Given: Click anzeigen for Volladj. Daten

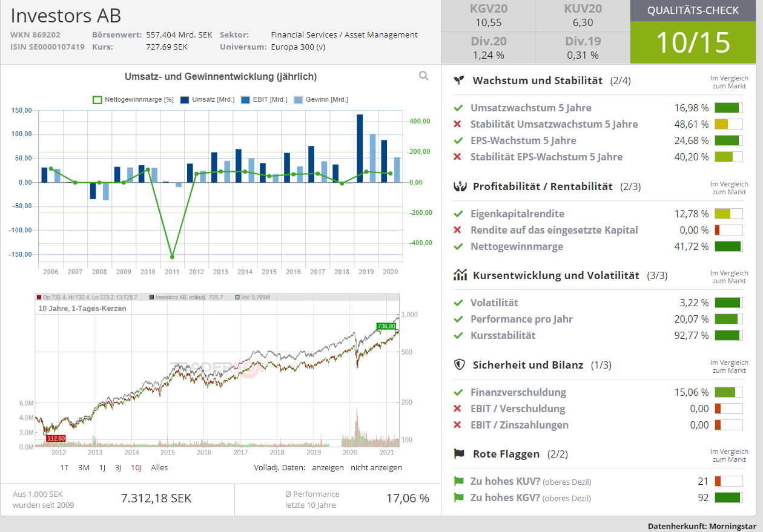Looking at the screenshot, I should point(328,468).
